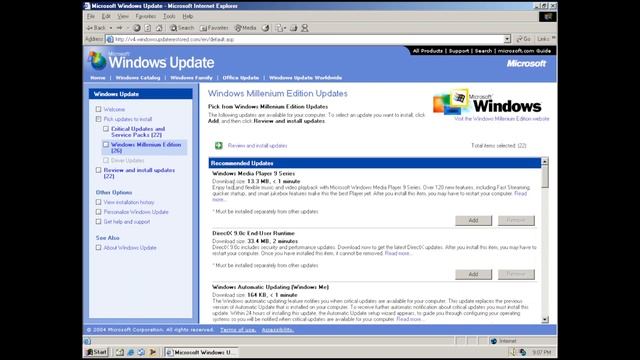Open the Mail toolbar icon
Screen dimensions: 640x360
tap(279, 28)
